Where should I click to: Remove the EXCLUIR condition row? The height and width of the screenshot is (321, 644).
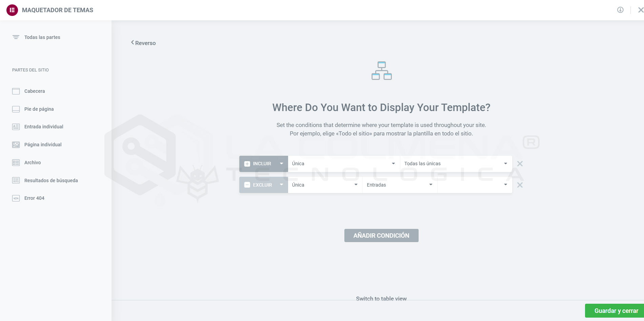tap(520, 185)
